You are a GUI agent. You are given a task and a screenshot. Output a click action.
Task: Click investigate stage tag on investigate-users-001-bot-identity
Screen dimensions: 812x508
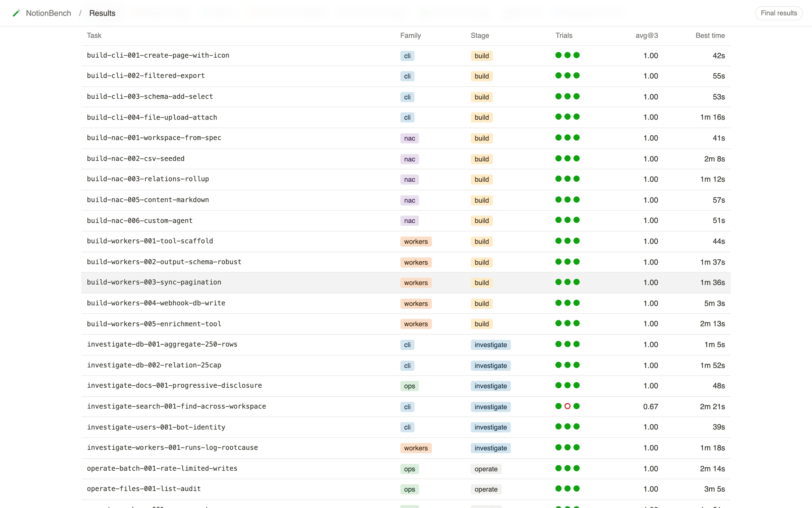(x=491, y=427)
